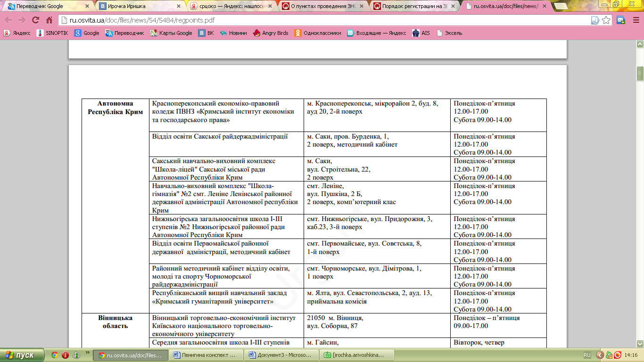
Task: Switch to Пенигина конспект Word window
Action: point(206,355)
